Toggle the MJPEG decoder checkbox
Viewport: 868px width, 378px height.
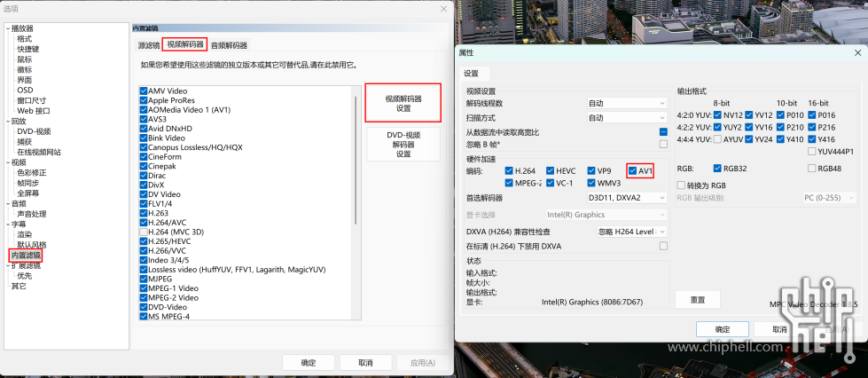(x=144, y=279)
